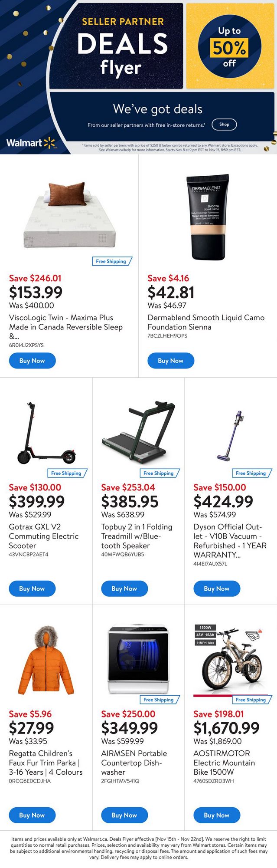Open AIRMSEN Portable Countertop Dishwasher title
The height and width of the screenshot is (868, 277).
(x=134, y=763)
